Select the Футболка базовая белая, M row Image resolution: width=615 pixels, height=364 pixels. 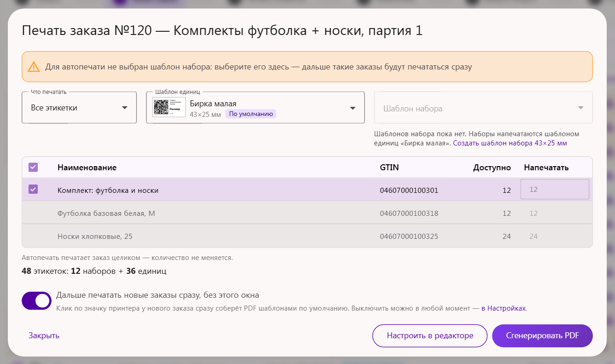(x=307, y=213)
